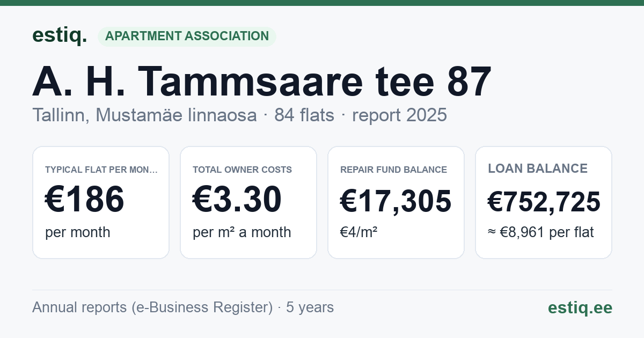This screenshot has width=644, height=338.
Task: Open the estiq.ee link
Action: pyautogui.click(x=580, y=307)
